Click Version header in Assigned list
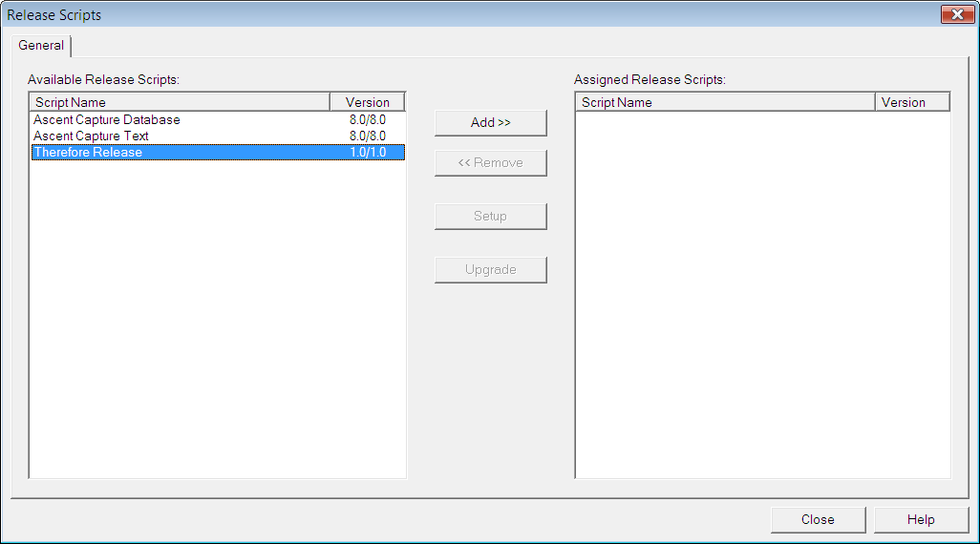Viewport: 980px width, 544px height. point(912,102)
